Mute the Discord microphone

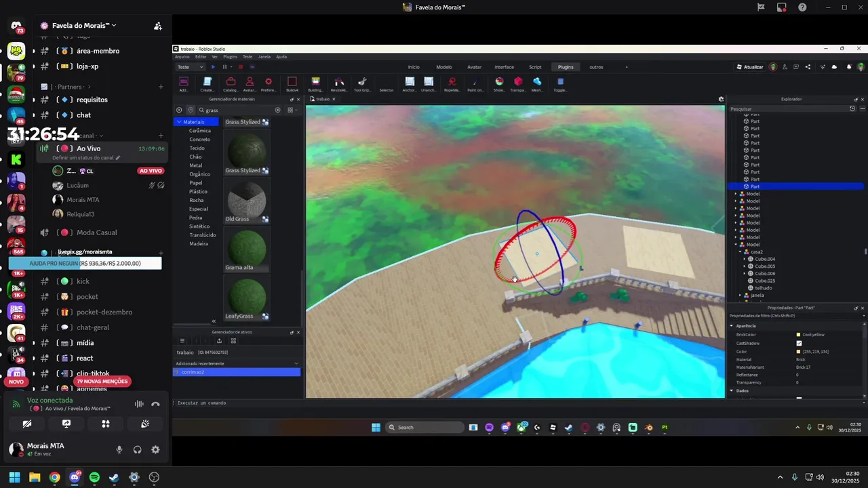click(x=119, y=449)
